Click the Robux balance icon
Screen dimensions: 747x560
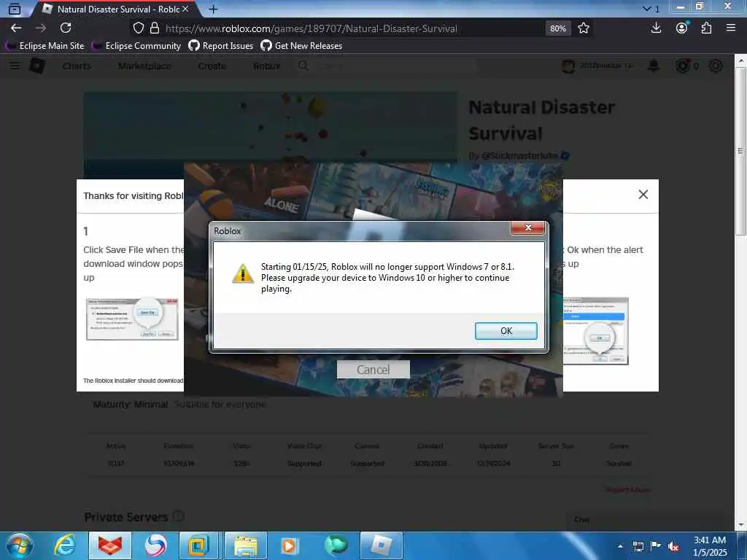tap(683, 66)
